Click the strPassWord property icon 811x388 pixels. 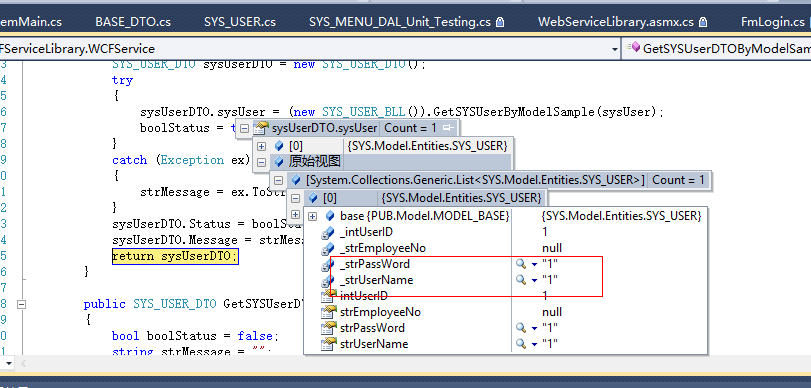pos(328,328)
